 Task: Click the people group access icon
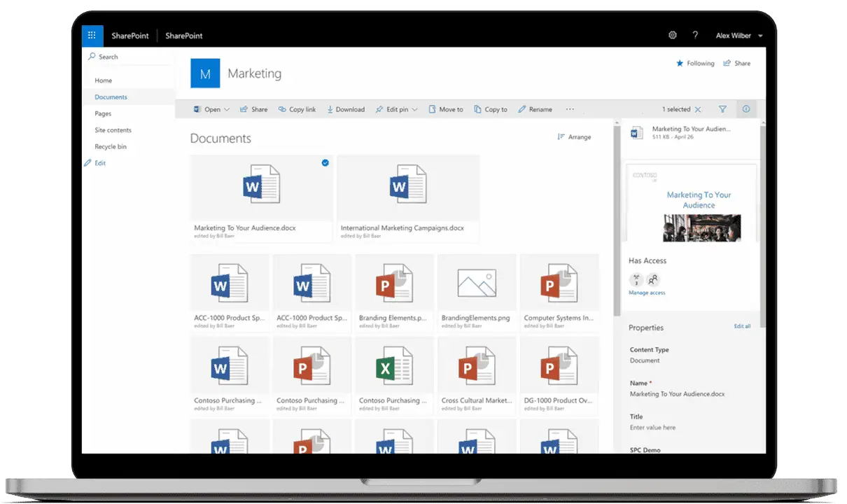pyautogui.click(x=653, y=279)
